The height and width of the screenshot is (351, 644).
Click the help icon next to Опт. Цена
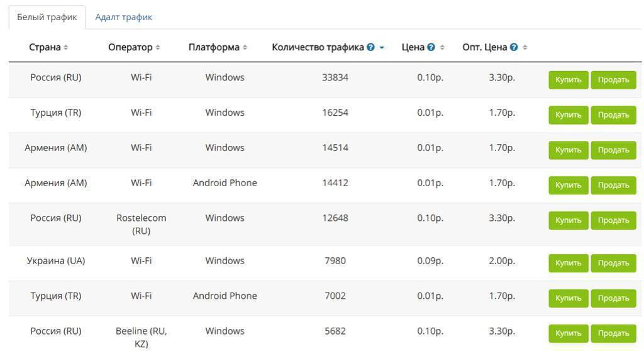pos(514,47)
